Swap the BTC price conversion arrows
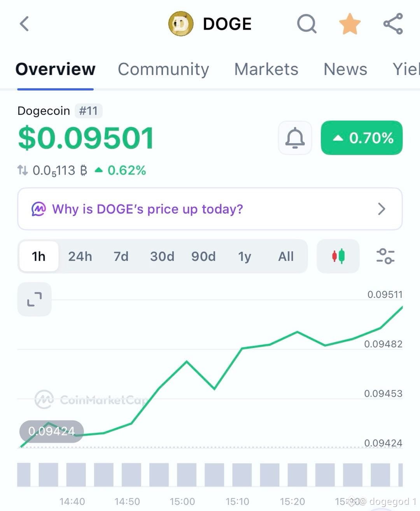Screen dimensions: 420x511 click(23, 170)
